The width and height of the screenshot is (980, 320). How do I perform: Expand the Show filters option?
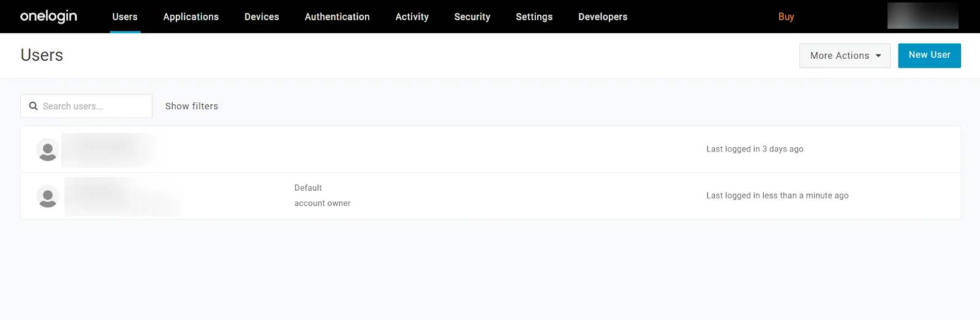coord(192,106)
